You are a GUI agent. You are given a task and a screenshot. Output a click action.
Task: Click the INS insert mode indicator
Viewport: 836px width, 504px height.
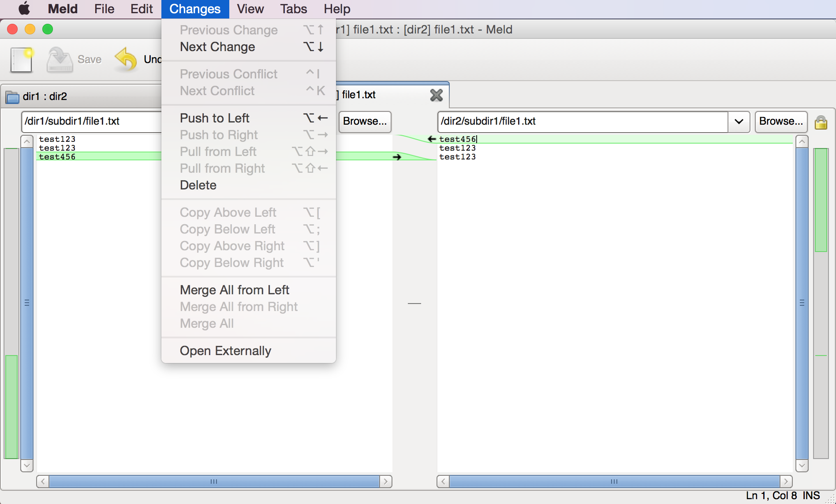(811, 496)
